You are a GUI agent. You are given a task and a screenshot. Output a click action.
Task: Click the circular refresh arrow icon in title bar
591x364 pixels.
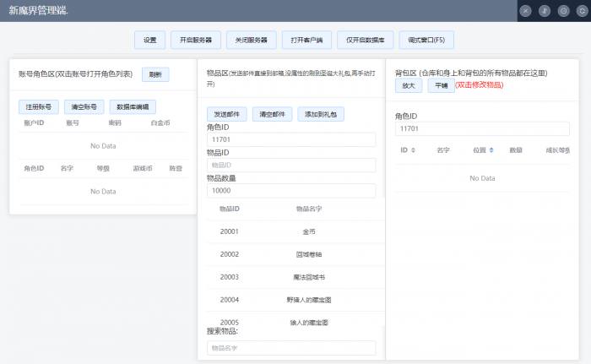[x=582, y=11]
